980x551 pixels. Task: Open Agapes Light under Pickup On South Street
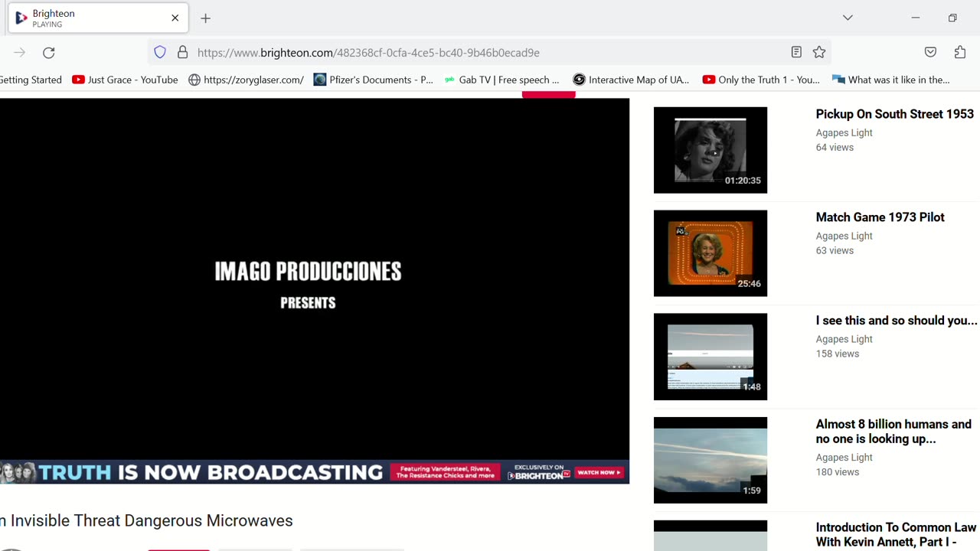pyautogui.click(x=844, y=132)
